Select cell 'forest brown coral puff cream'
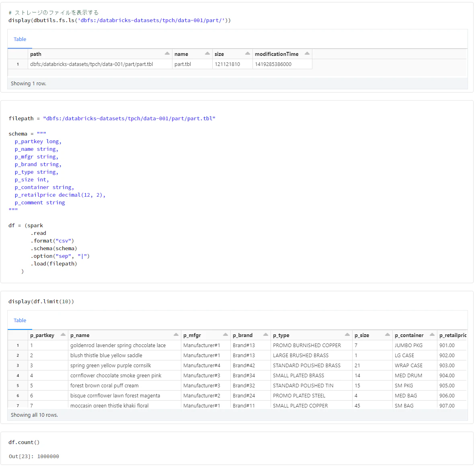The height and width of the screenshot is (467, 476). [x=125, y=385]
